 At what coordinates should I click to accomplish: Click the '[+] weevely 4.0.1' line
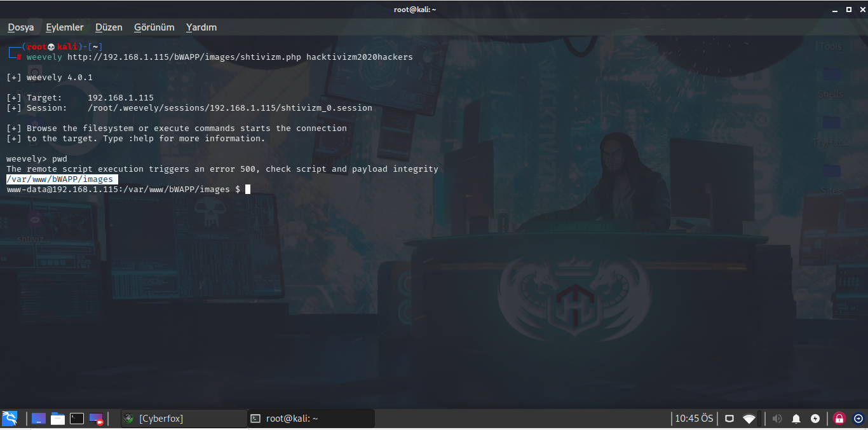[50, 78]
